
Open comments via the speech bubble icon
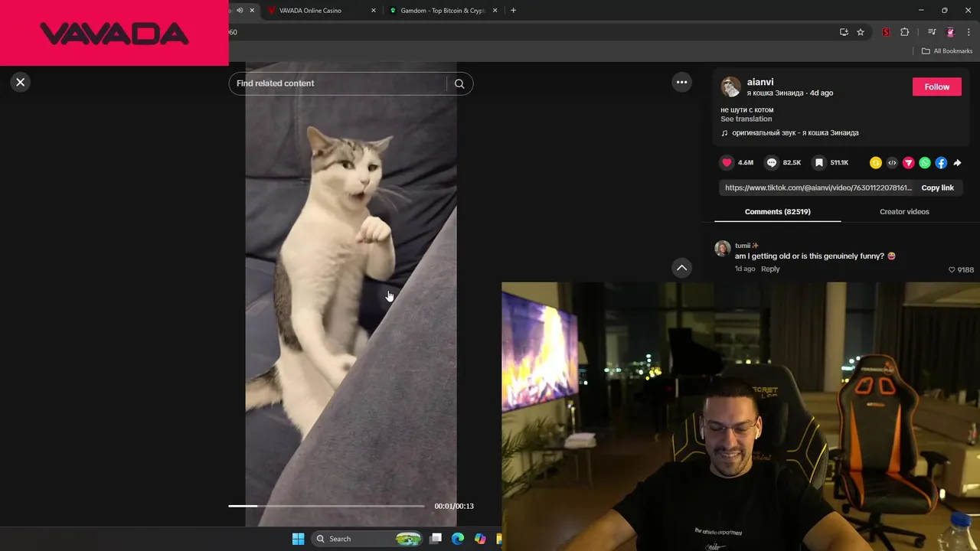tap(772, 162)
